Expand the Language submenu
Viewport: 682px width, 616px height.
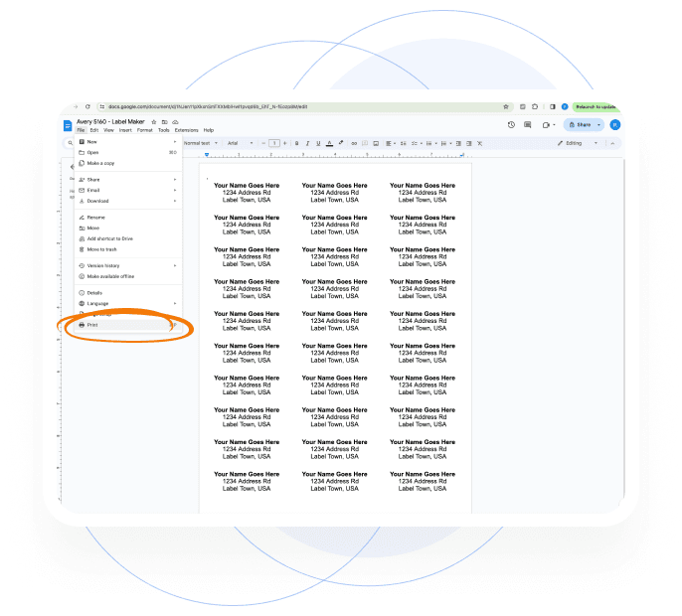click(128, 303)
